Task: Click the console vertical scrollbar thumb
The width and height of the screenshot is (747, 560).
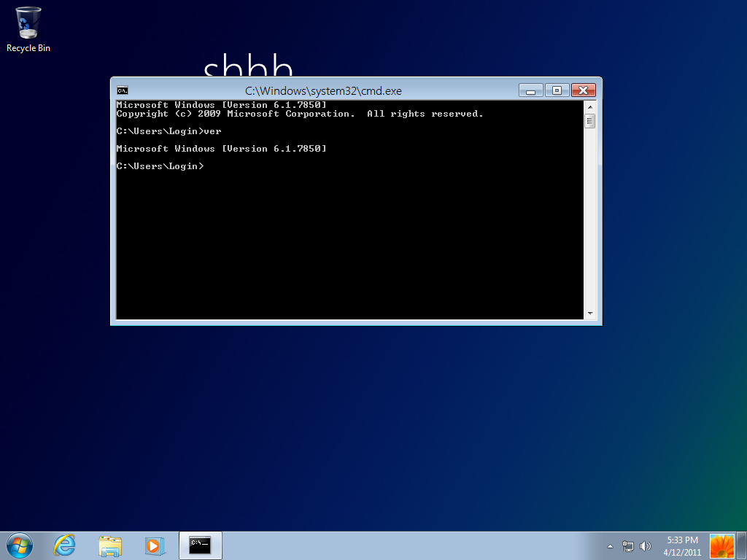Action: 590,121
